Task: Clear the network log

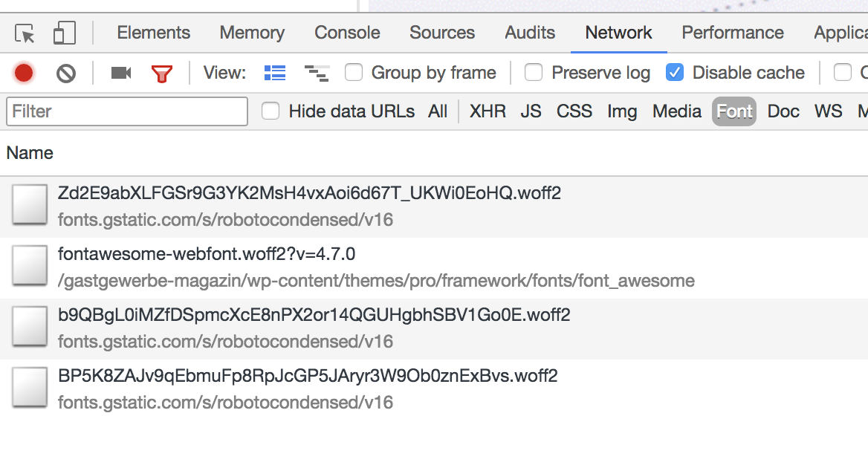Action: click(x=66, y=73)
